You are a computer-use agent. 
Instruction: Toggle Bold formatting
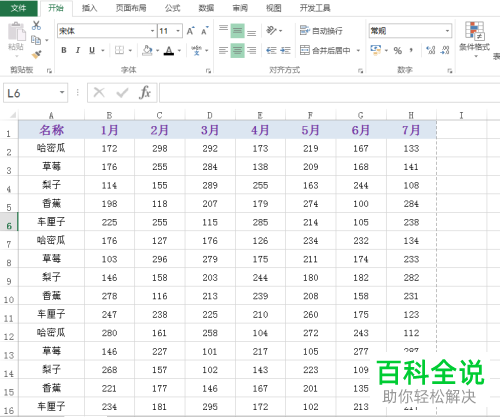(x=64, y=50)
